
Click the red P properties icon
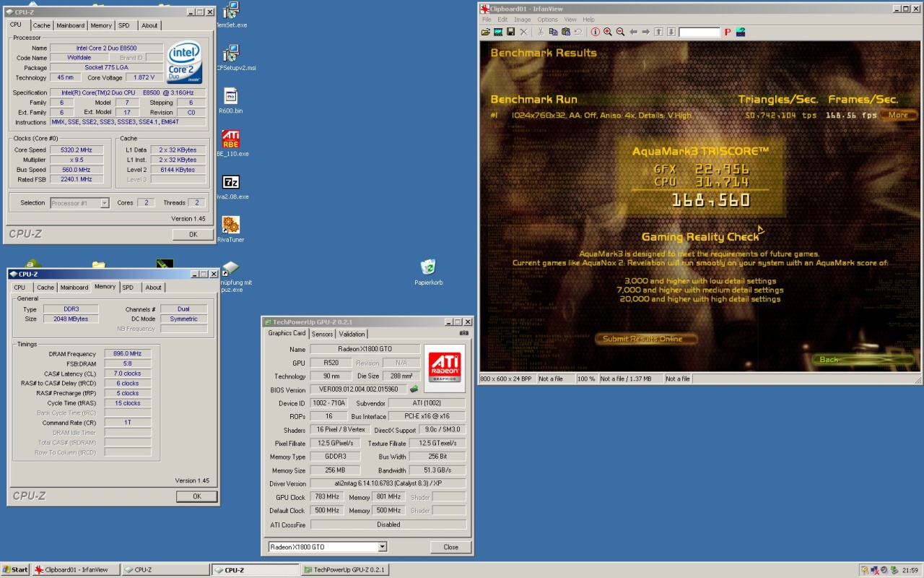[728, 32]
